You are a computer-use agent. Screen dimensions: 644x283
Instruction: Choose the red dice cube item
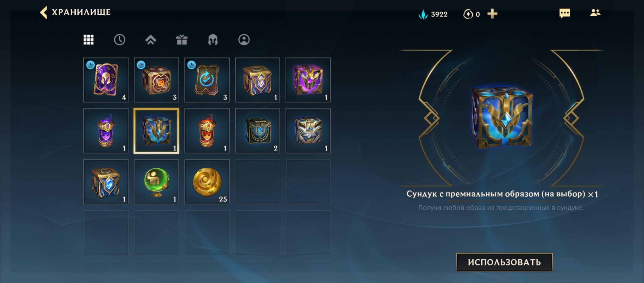(x=156, y=80)
